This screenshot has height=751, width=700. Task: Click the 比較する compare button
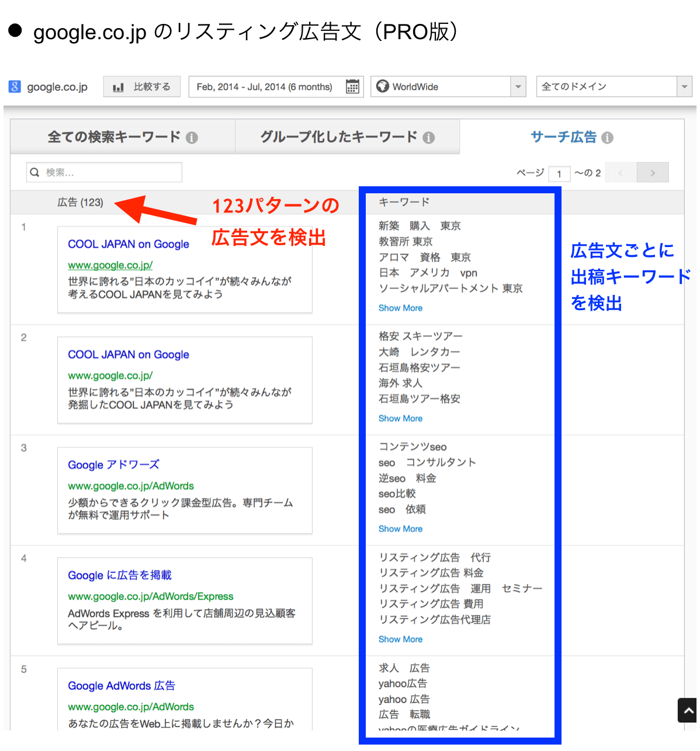[142, 86]
